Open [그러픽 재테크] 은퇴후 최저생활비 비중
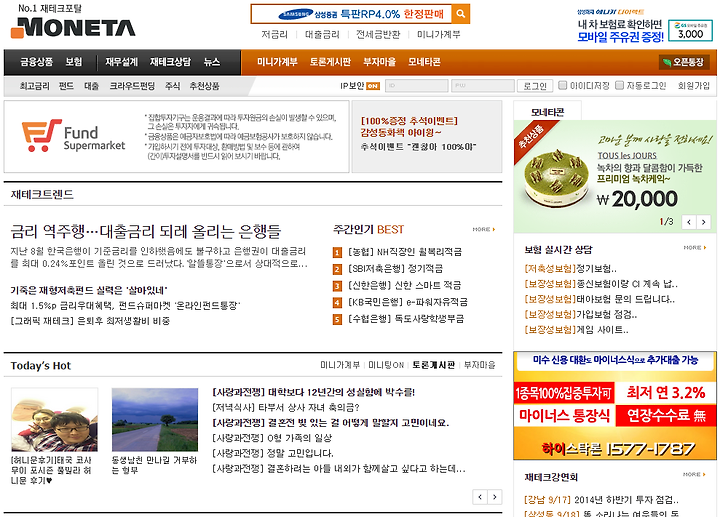 click(x=90, y=320)
